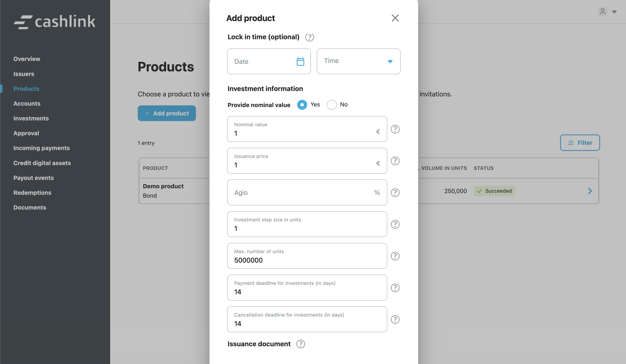The image size is (626, 364).
Task: Open Payout events in sidebar
Action: (34, 178)
